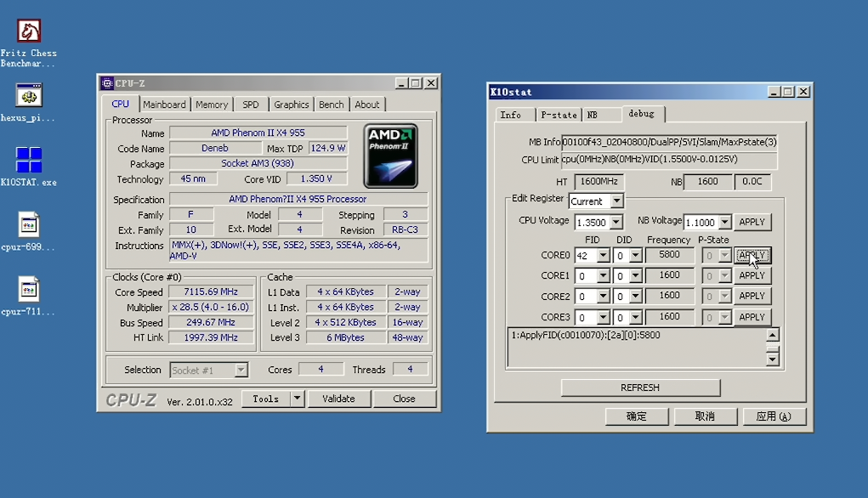Open the CORE3 DID dropdown
This screenshot has height=498, width=868.
tap(636, 318)
